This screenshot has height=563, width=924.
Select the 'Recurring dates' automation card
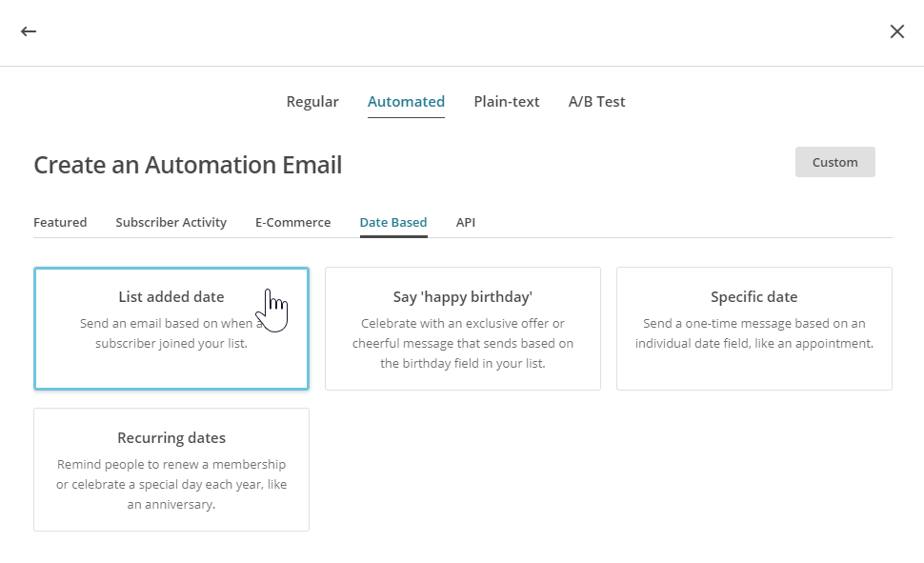pyautogui.click(x=171, y=438)
